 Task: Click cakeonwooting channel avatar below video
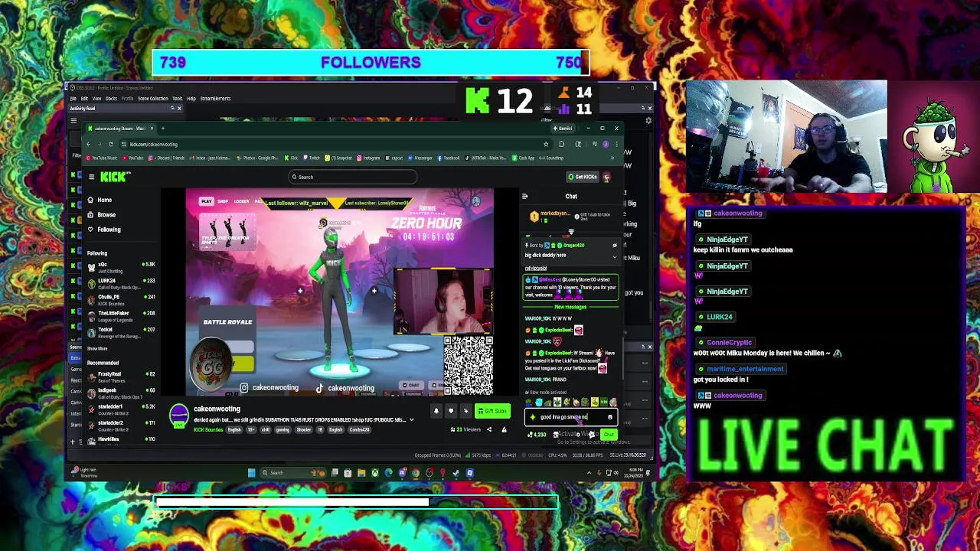point(178,416)
